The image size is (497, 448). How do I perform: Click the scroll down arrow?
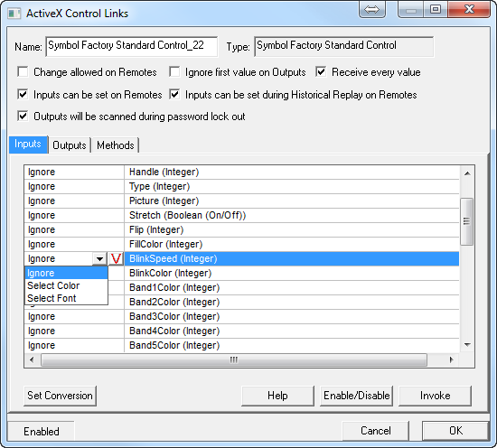pyautogui.click(x=467, y=345)
